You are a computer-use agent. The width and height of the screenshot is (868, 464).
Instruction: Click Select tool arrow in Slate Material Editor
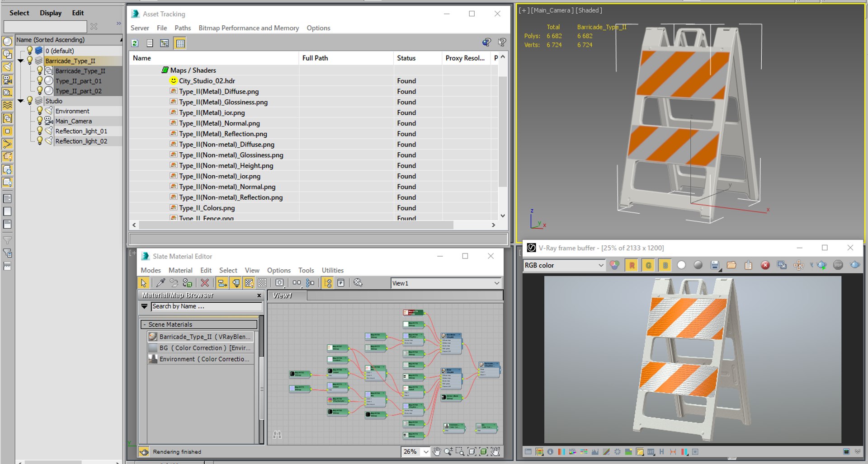click(x=144, y=283)
